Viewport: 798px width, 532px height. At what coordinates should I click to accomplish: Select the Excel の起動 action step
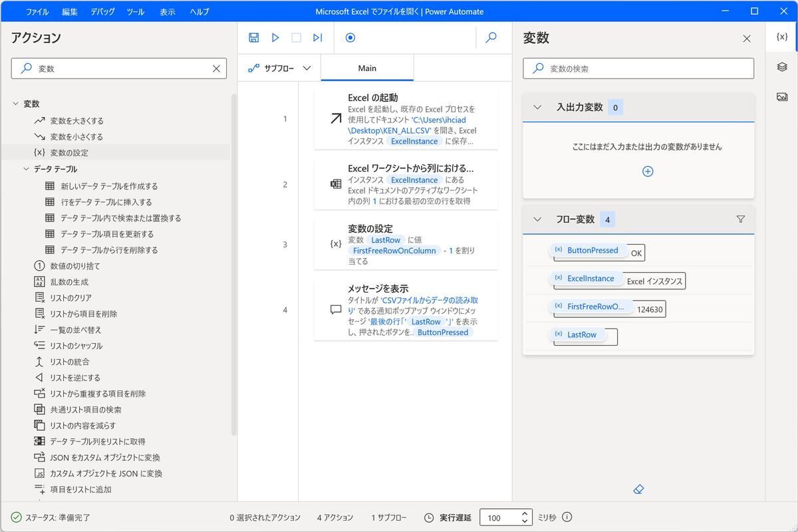click(406, 119)
